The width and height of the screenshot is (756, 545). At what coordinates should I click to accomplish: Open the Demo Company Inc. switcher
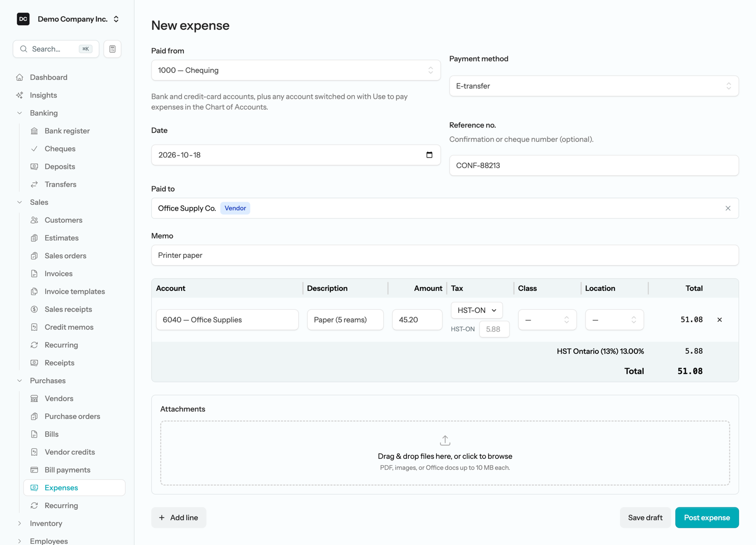pyautogui.click(x=68, y=19)
